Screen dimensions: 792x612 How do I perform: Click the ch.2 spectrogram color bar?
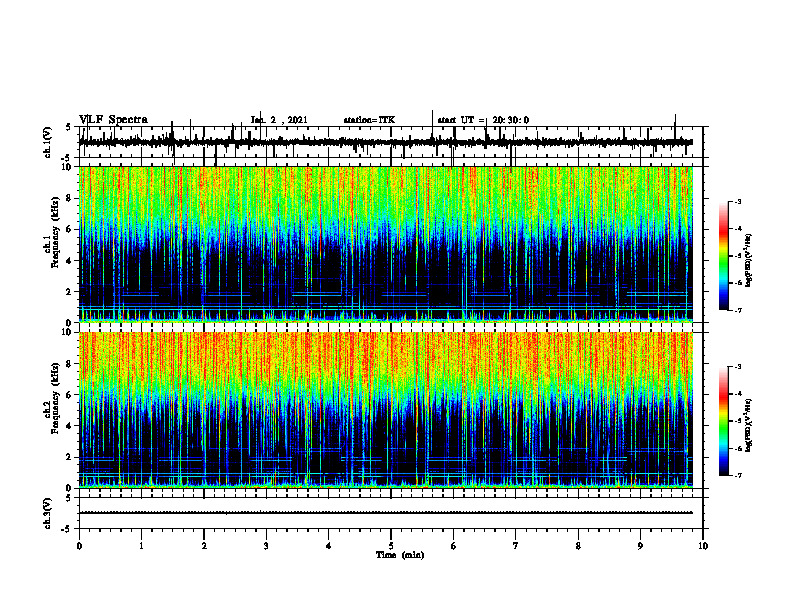tap(724, 421)
